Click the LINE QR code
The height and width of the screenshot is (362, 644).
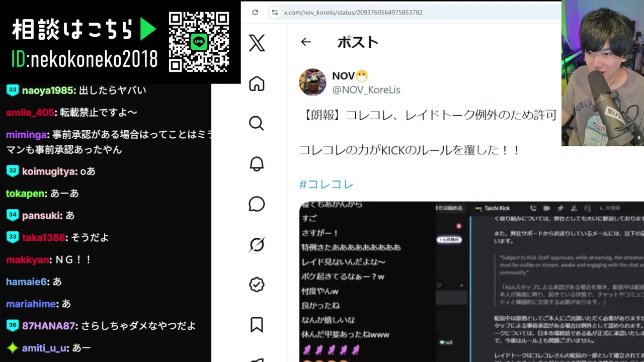click(199, 42)
